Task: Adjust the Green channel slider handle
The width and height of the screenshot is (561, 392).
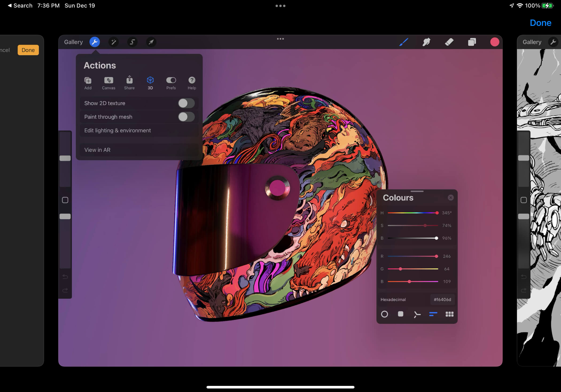Action: coord(401,269)
